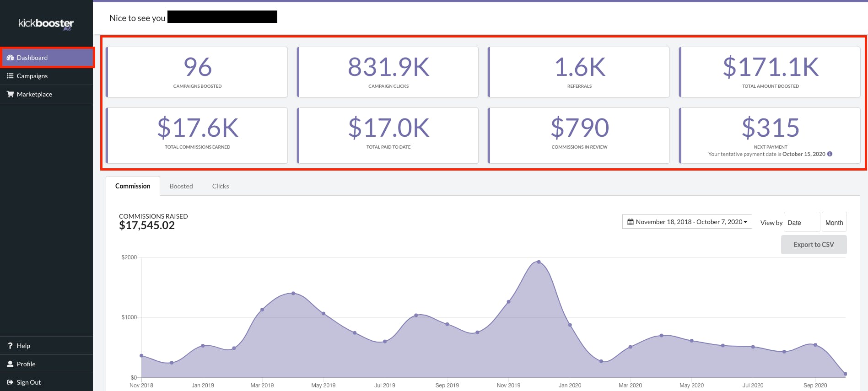The image size is (868, 391).
Task: Switch to the Clicks tab
Action: (x=221, y=186)
